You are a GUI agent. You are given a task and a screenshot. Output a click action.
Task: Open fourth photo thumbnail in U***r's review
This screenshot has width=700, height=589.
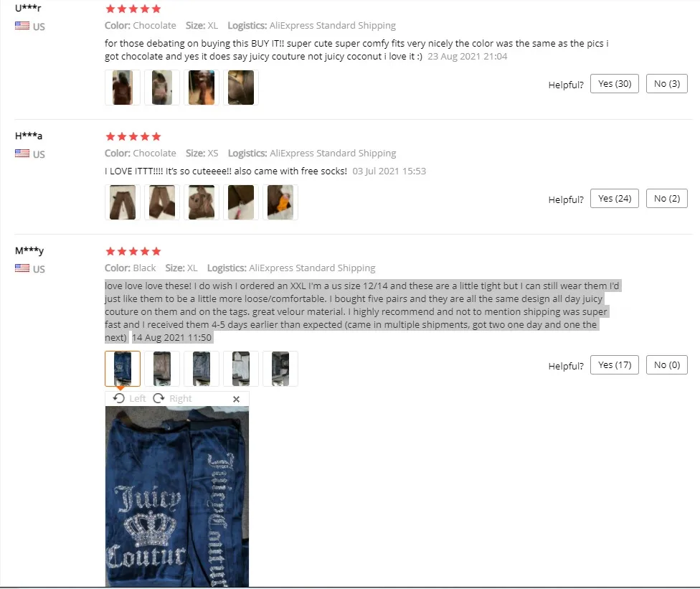pyautogui.click(x=241, y=88)
